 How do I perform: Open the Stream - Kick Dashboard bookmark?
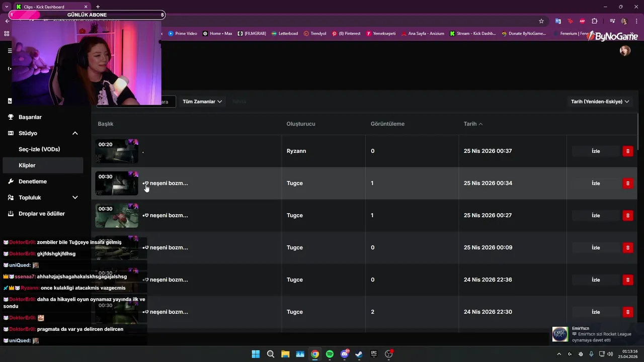point(473,34)
